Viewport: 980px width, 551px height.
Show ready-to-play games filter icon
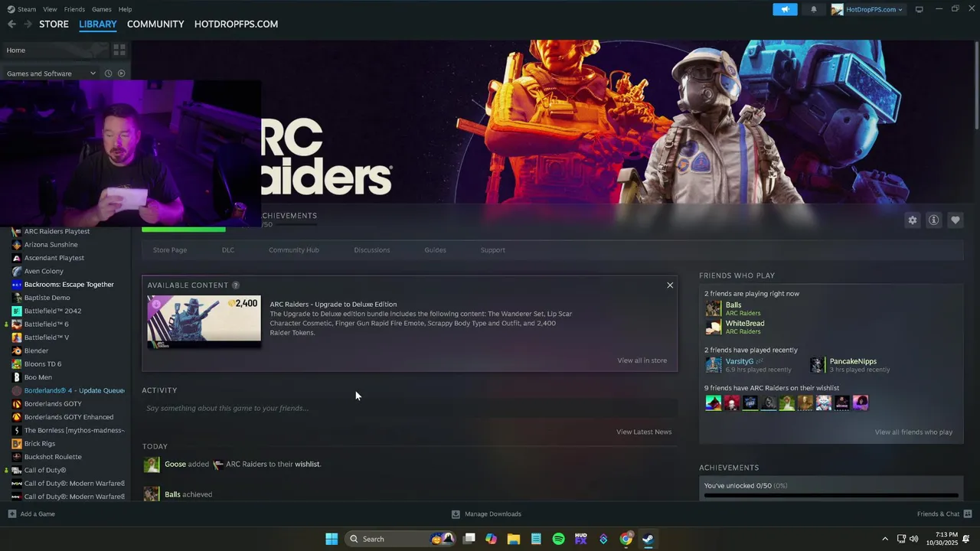(121, 73)
